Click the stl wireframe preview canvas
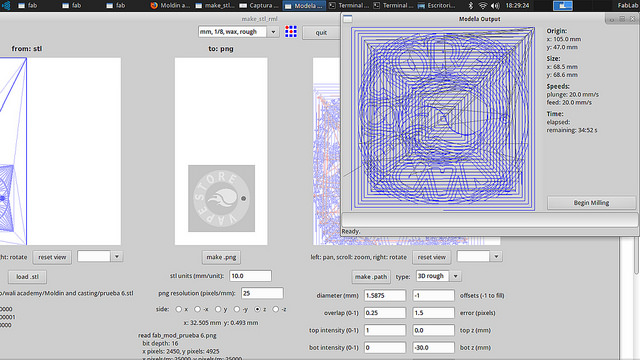Image resolution: width=640 pixels, height=360 pixels. (60, 151)
